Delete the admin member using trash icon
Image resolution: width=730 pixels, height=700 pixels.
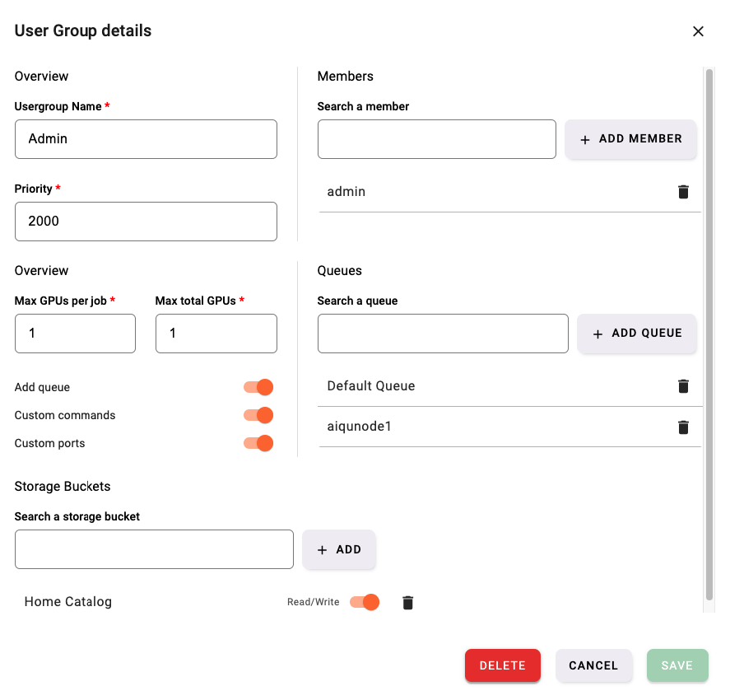click(683, 191)
